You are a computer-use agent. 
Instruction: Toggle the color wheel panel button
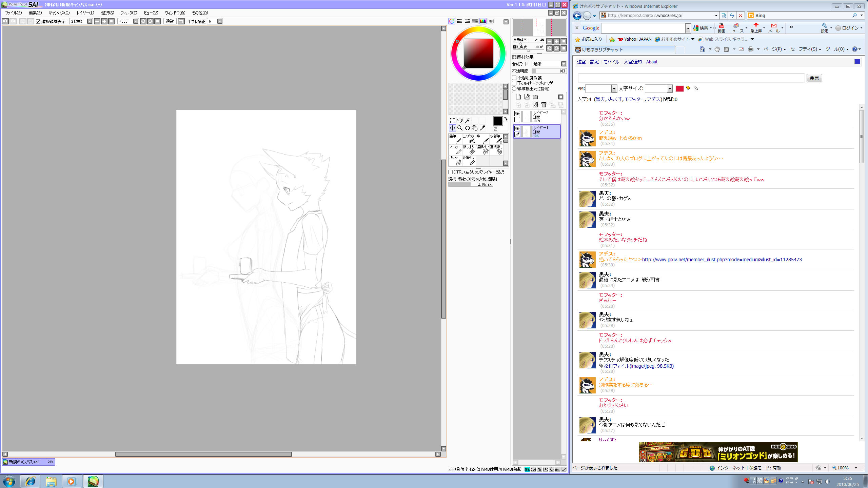tap(452, 21)
